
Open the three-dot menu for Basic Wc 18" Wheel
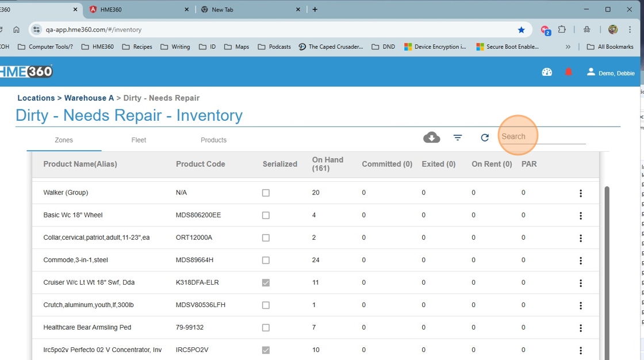click(x=581, y=216)
